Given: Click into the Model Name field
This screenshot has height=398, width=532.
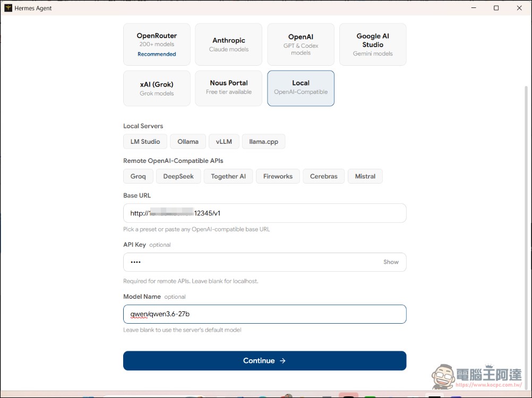Looking at the screenshot, I should [264, 314].
